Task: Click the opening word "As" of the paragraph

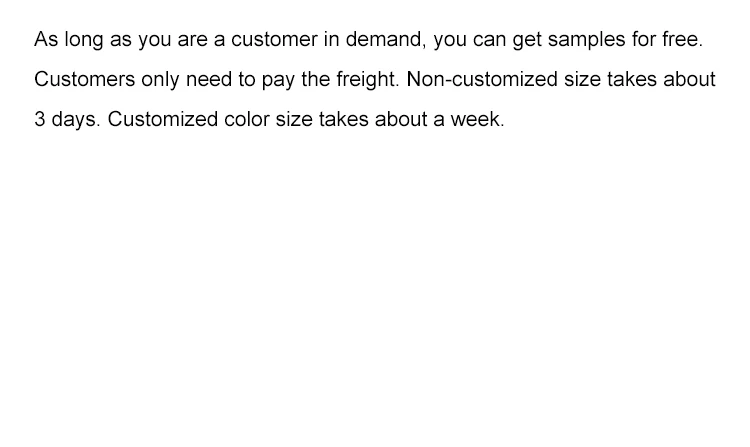Action: click(46, 41)
